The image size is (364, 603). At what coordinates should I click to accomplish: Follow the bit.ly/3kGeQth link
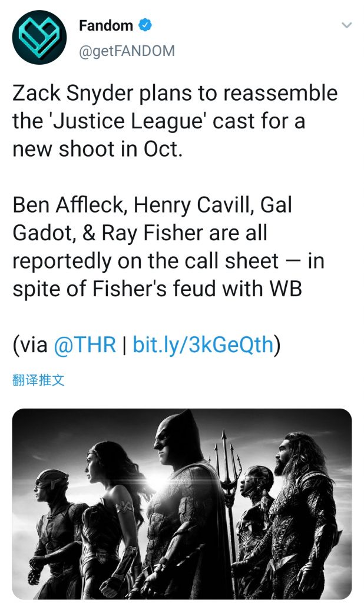(x=203, y=344)
